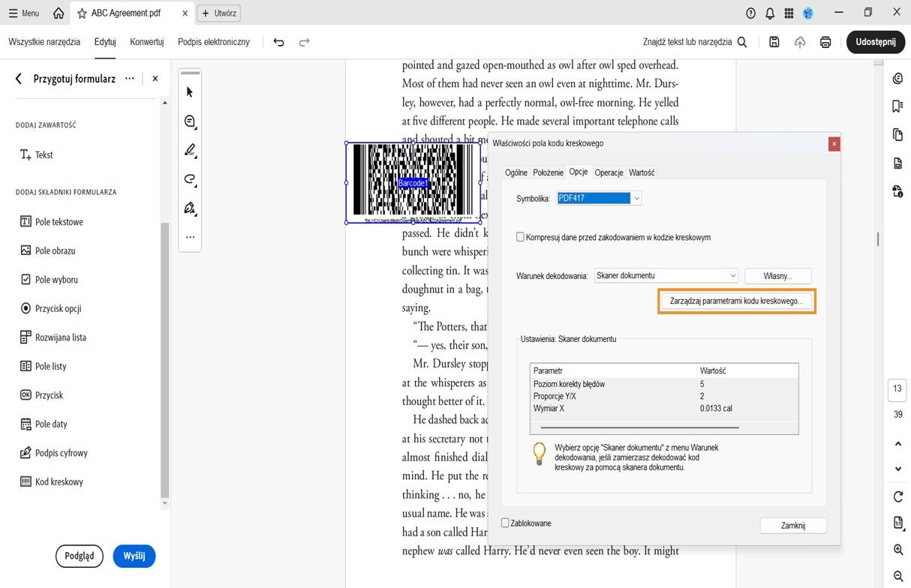The height and width of the screenshot is (588, 911).
Task: Select the freehand draw loop tool
Action: pyautogui.click(x=190, y=179)
